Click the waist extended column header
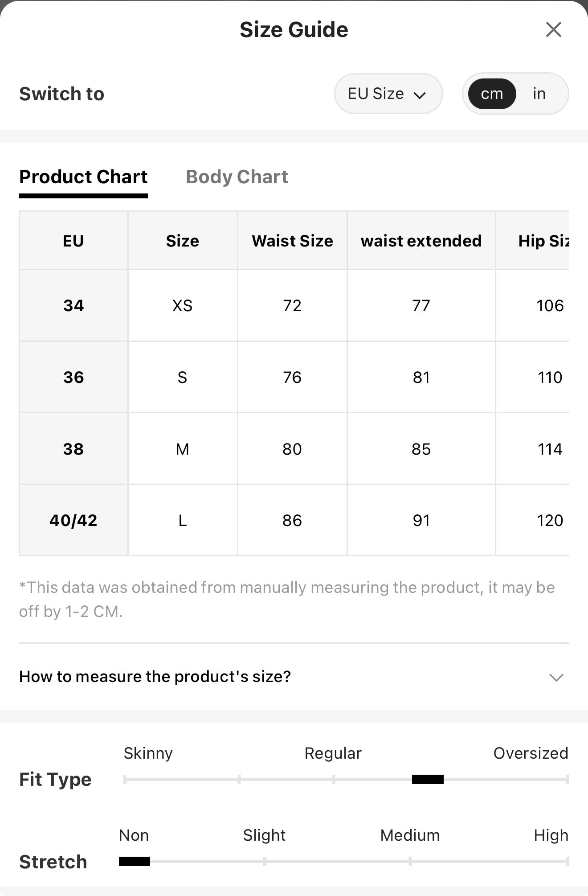This screenshot has width=588, height=896. [421, 241]
